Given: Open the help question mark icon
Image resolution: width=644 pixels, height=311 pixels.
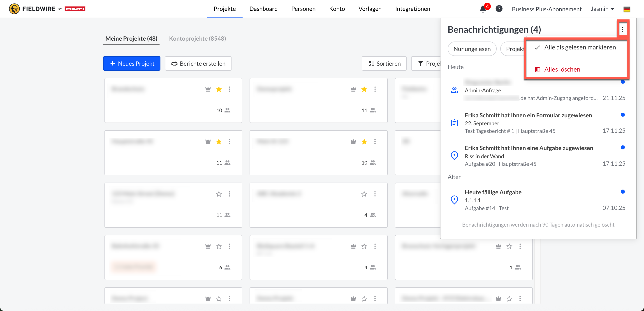Looking at the screenshot, I should pos(499,9).
